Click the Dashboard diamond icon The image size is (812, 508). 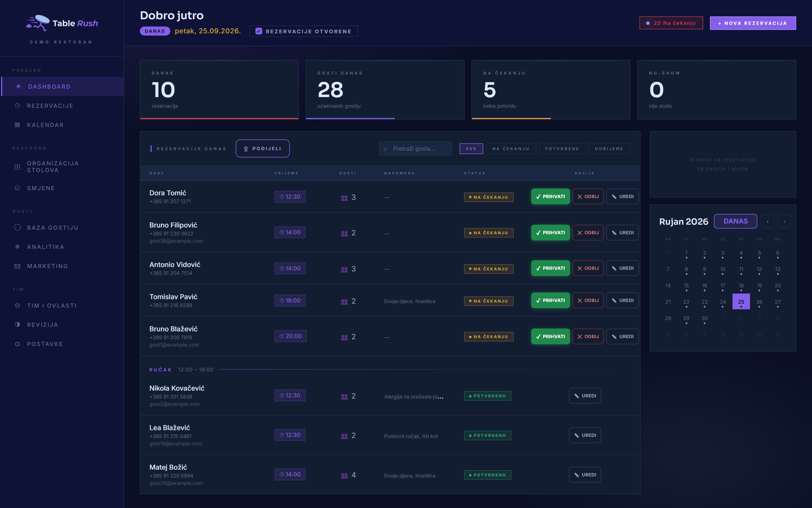pyautogui.click(x=18, y=86)
